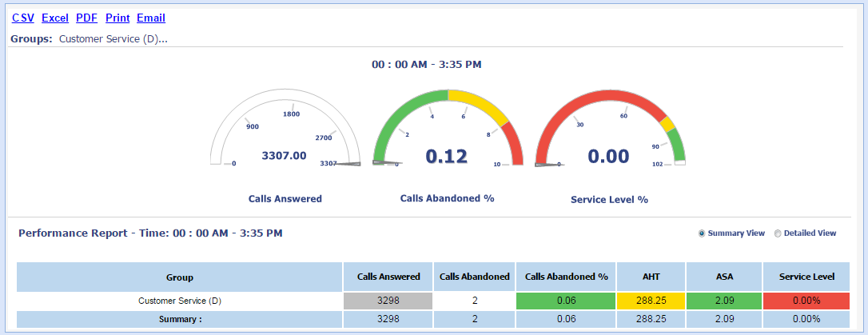Click the Print link

pos(117,18)
